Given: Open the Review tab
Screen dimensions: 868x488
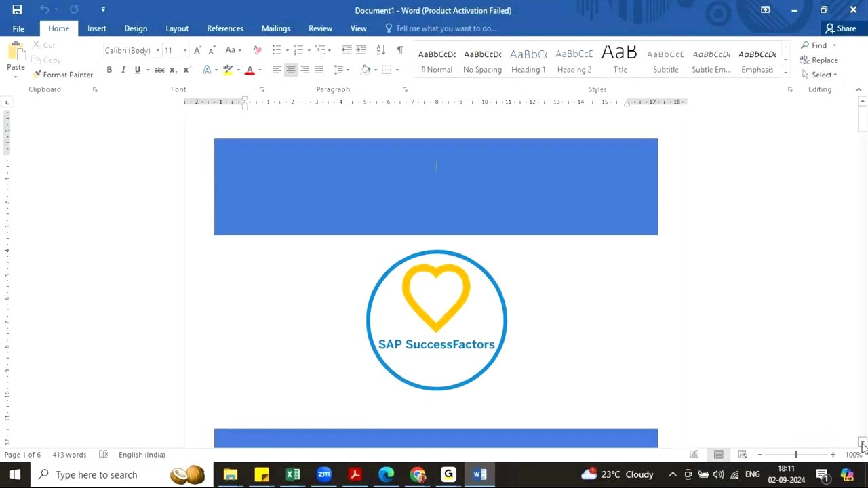Looking at the screenshot, I should click(320, 28).
